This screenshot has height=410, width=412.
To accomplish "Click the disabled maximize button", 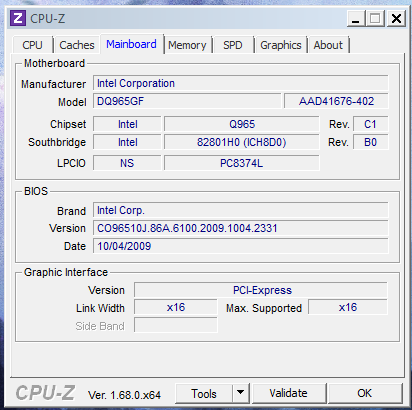I will (x=375, y=18).
